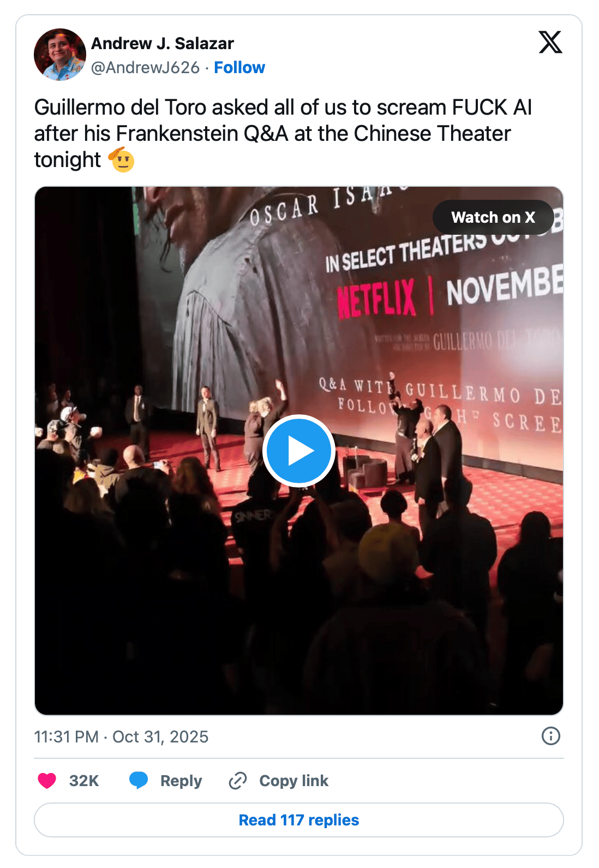Open Andrew J. Salazar's profile picture
The image size is (599, 868).
[x=59, y=55]
